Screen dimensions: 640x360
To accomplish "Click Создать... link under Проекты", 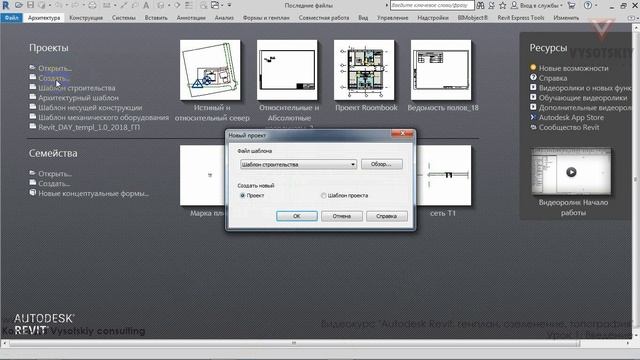I will coord(53,78).
